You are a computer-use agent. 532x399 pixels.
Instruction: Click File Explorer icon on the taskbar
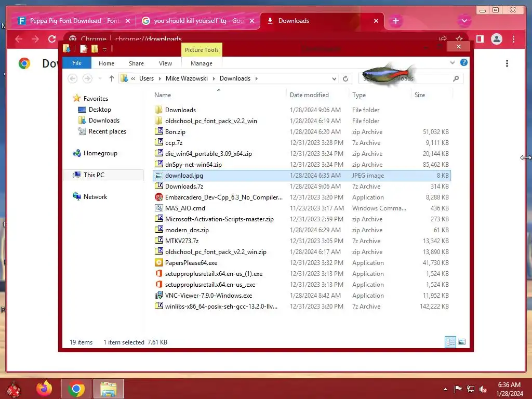click(x=109, y=389)
